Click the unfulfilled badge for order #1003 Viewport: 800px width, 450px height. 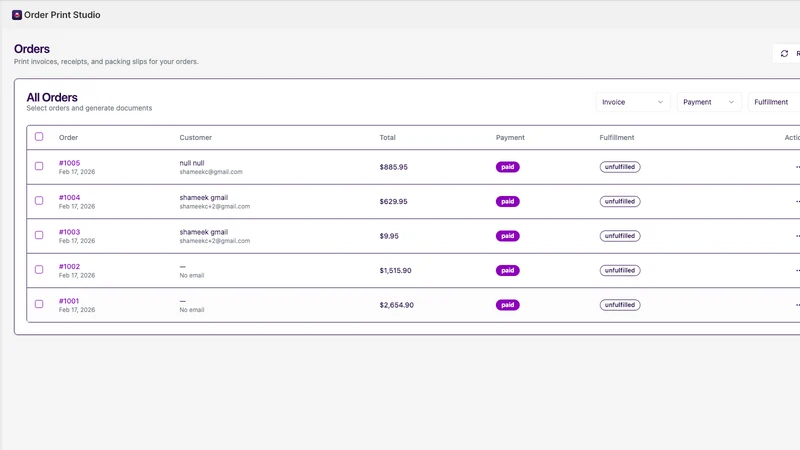point(620,236)
